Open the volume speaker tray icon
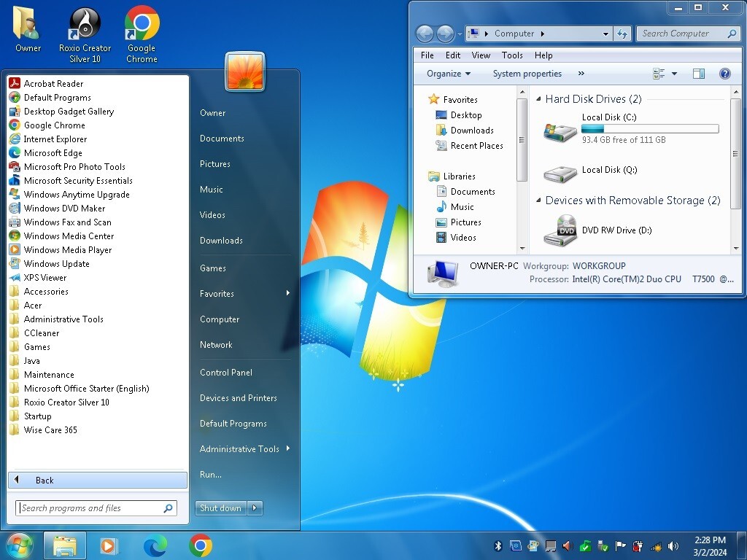This screenshot has height=560, width=747. click(x=673, y=545)
